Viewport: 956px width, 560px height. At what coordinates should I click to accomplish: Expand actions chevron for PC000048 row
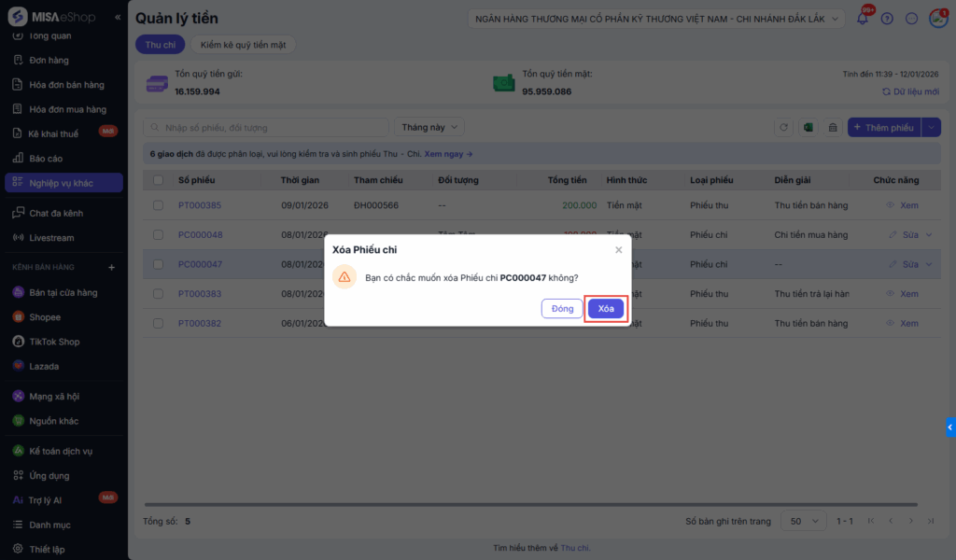coord(929,234)
